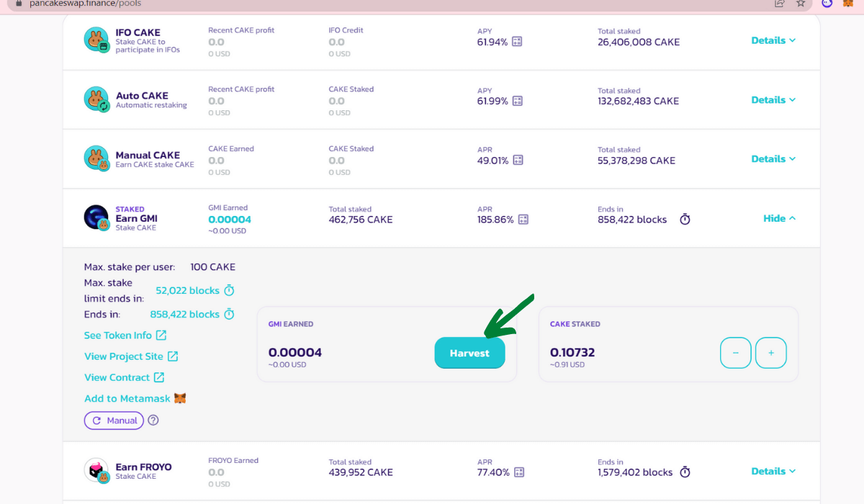
Task: Expand Details for Earn FROYO pool
Action: pyautogui.click(x=773, y=471)
